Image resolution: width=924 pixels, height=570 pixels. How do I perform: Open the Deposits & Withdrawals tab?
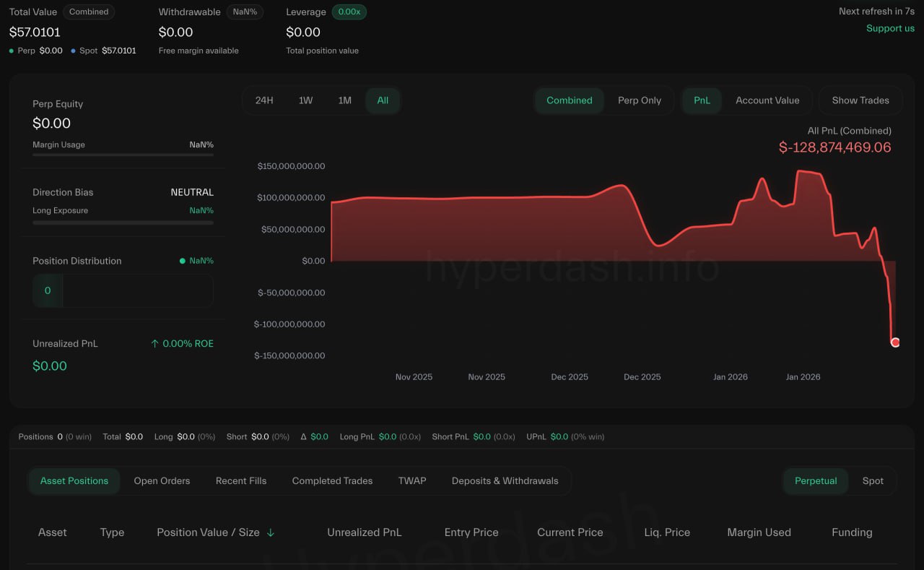(505, 480)
